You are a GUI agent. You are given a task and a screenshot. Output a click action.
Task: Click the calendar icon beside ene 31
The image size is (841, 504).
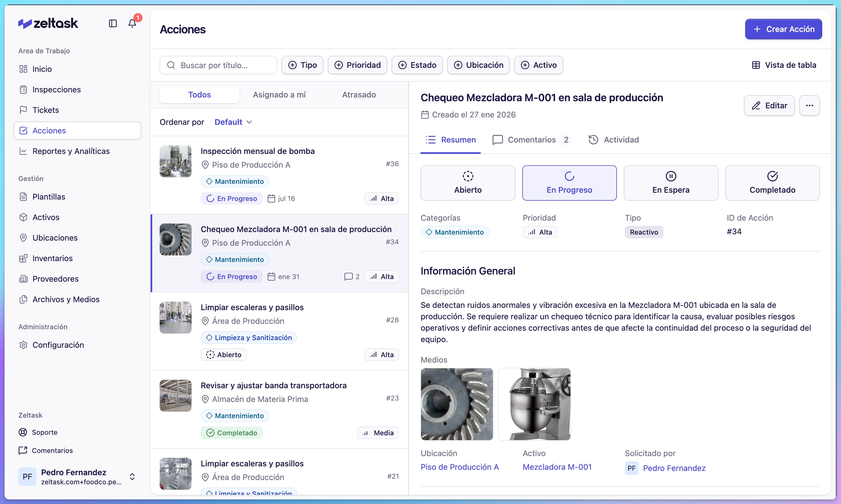point(271,277)
